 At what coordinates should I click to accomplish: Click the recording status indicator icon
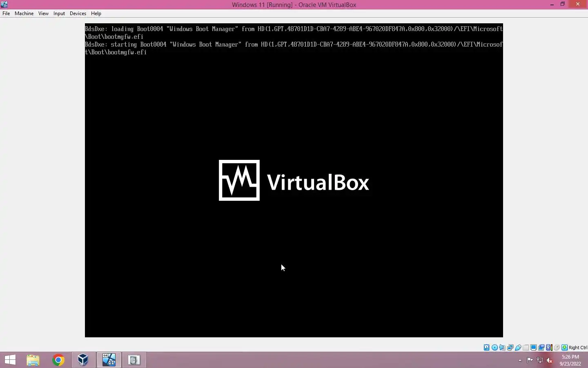click(x=541, y=348)
